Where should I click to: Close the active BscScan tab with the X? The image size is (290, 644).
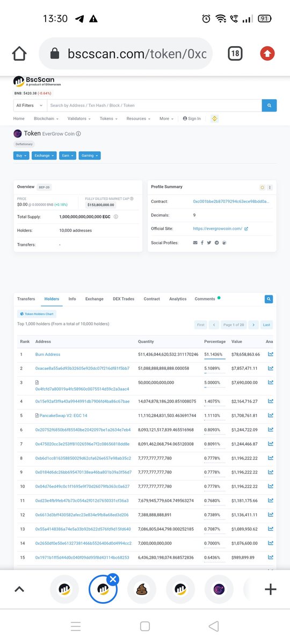click(113, 579)
